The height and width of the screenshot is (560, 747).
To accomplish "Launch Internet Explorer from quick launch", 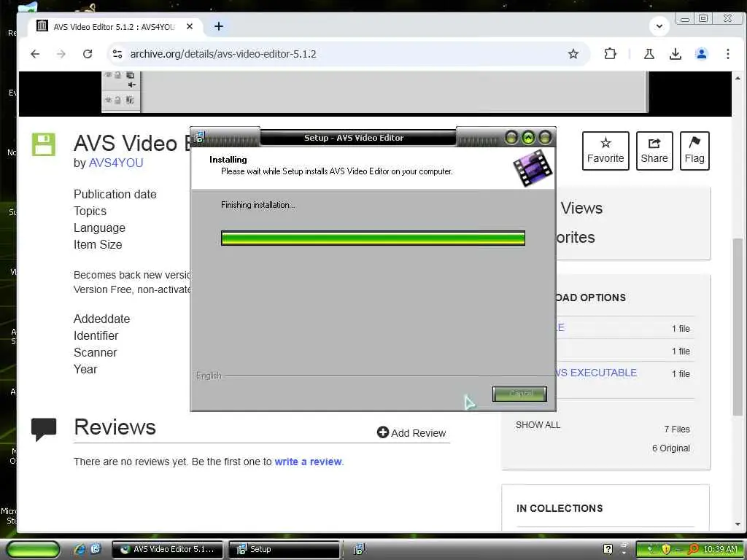I will pos(80,549).
